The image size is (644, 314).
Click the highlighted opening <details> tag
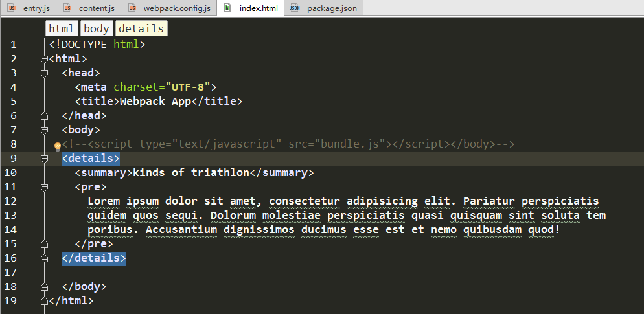click(91, 159)
